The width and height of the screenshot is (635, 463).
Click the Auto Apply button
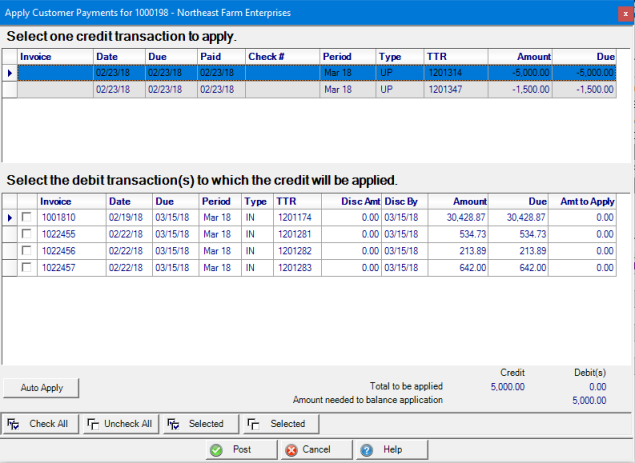41,387
